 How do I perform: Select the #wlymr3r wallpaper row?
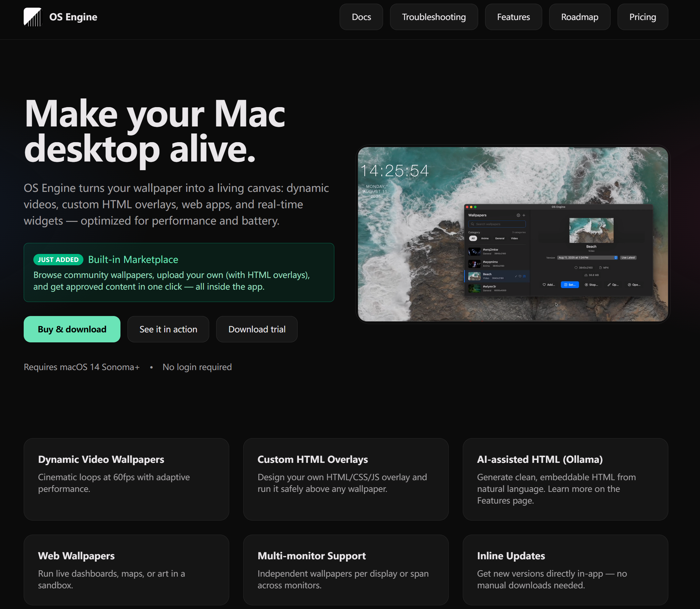pos(497,289)
